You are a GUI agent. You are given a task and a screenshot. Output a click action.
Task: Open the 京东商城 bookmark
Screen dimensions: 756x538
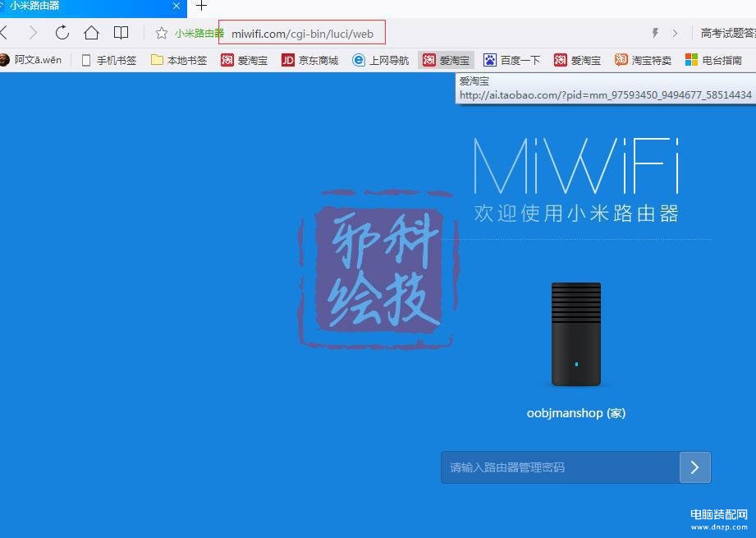pos(310,60)
